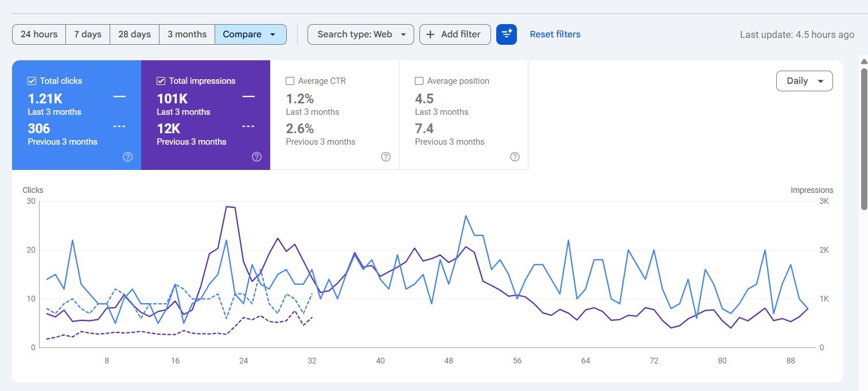Switch to the 7 days range
This screenshot has height=391, width=868.
pyautogui.click(x=88, y=34)
